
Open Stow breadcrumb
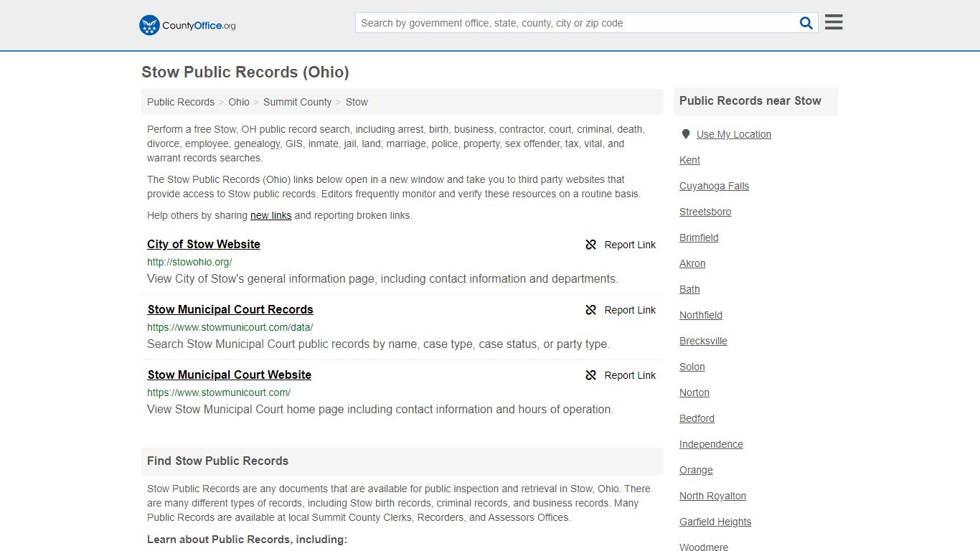pos(357,102)
